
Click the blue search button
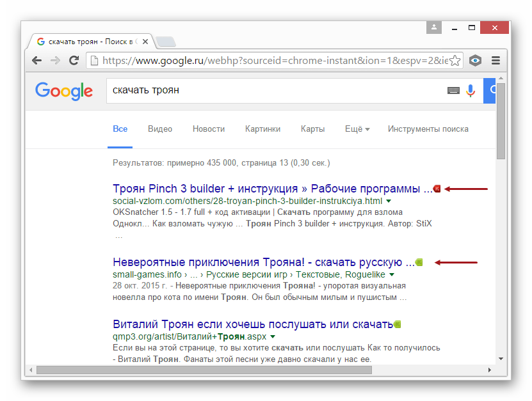tap(490, 91)
